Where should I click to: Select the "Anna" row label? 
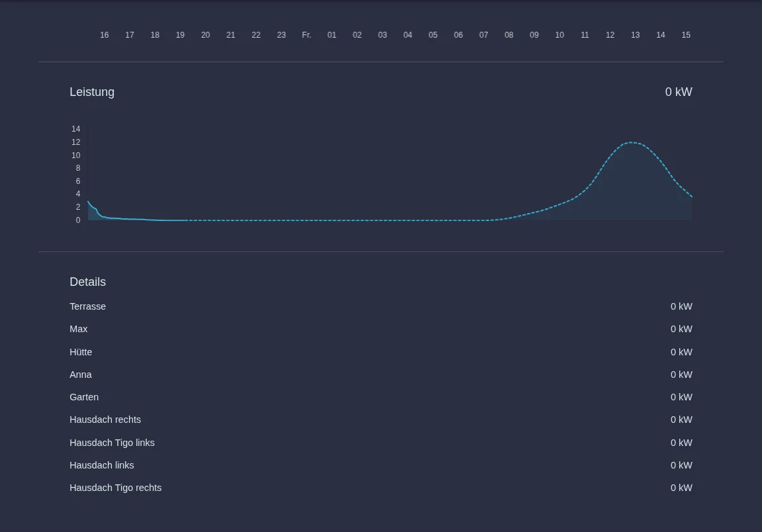click(x=81, y=375)
